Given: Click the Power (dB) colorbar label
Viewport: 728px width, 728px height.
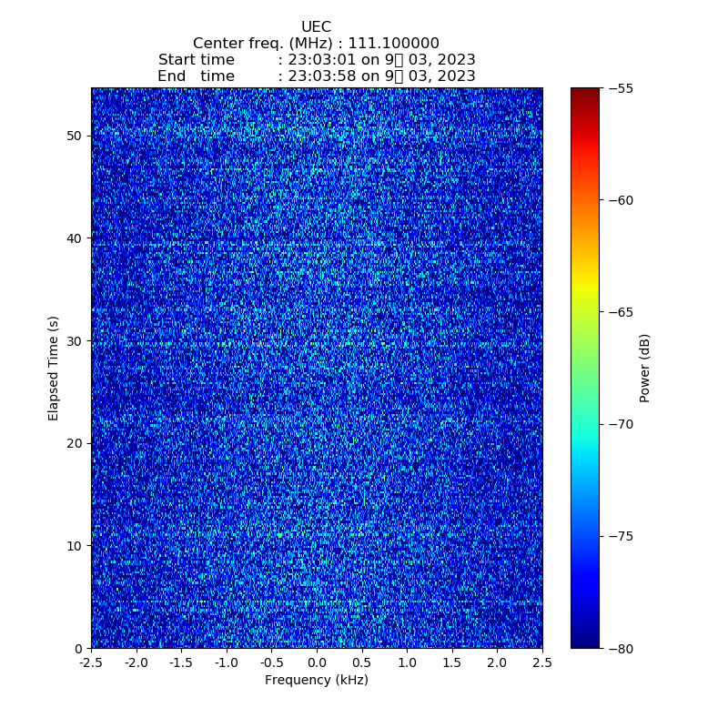Looking at the screenshot, I should tap(645, 368).
